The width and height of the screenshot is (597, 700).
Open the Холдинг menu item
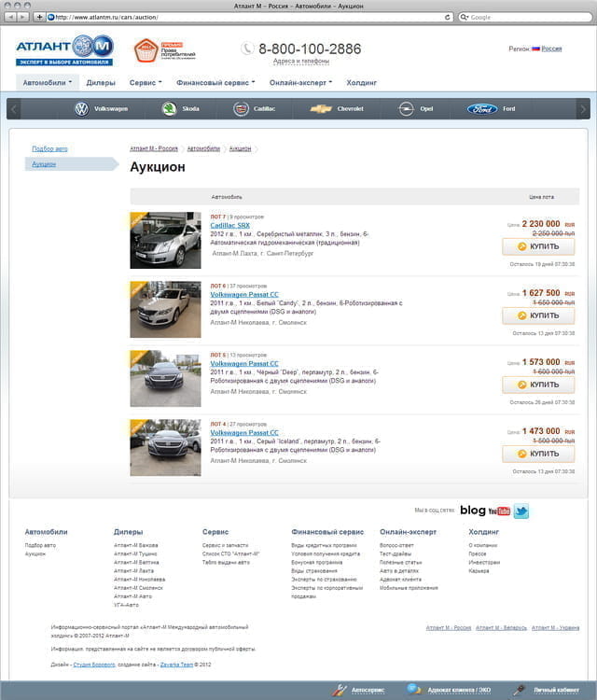361,82
